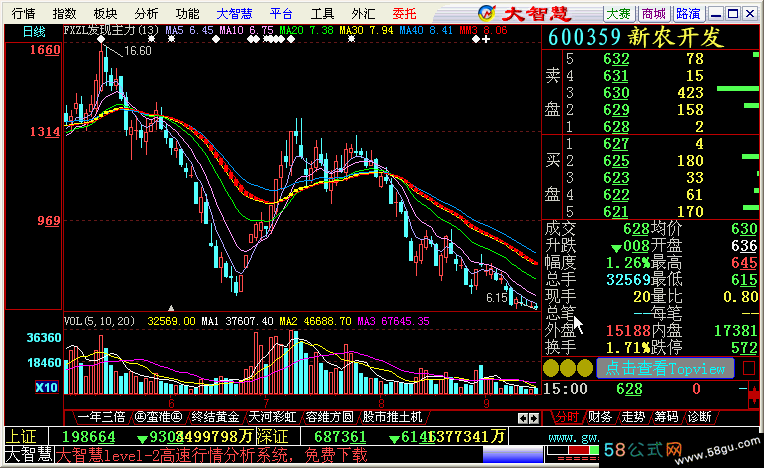Click the red square box beside Topview
This screenshot has height=468, width=764.
749,369
